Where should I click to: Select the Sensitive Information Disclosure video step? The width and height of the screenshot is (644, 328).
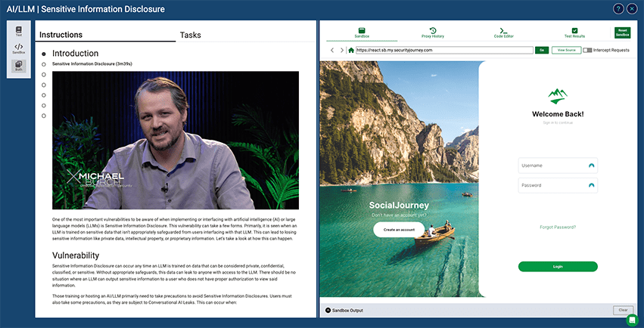(44, 64)
